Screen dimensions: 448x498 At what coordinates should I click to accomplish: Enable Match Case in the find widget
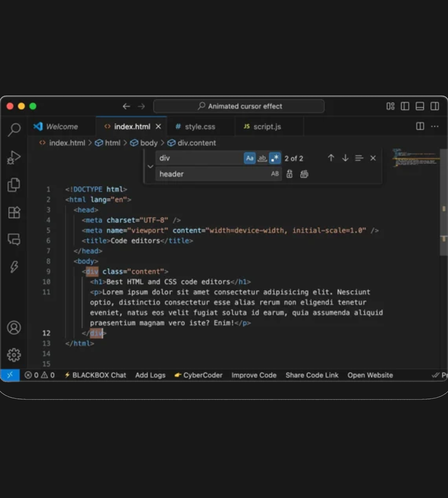pos(250,158)
